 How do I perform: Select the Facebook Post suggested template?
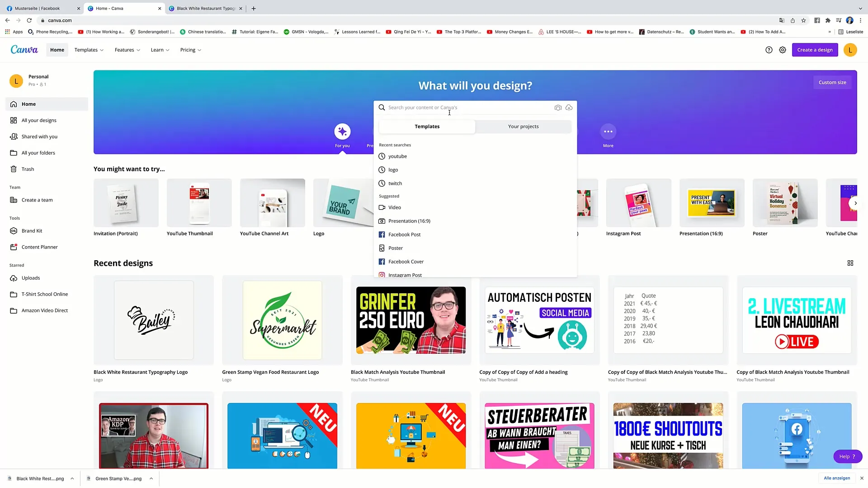pos(404,234)
